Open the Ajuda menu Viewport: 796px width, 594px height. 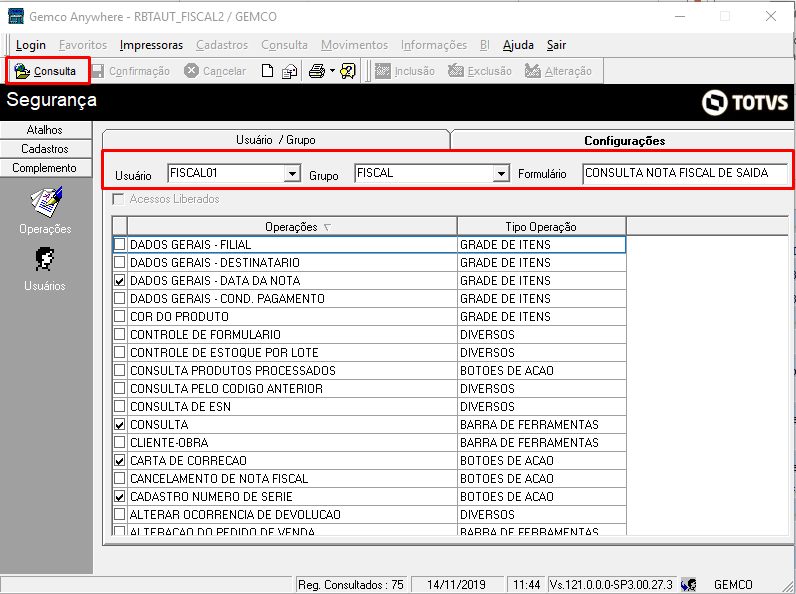click(518, 45)
